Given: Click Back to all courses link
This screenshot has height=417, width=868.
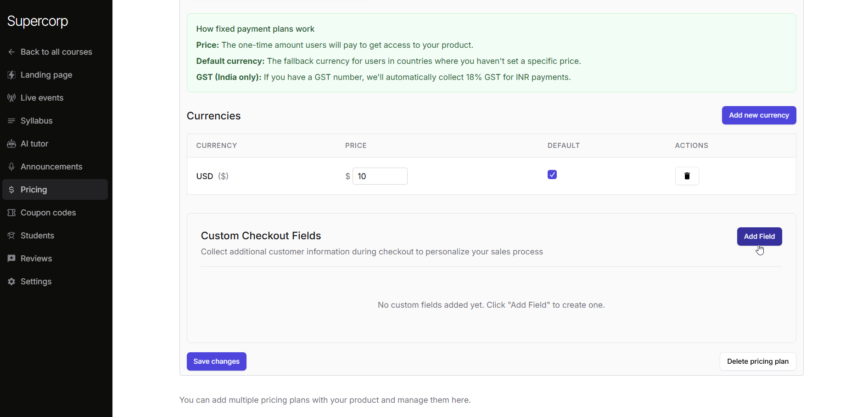Looking at the screenshot, I should (56, 52).
